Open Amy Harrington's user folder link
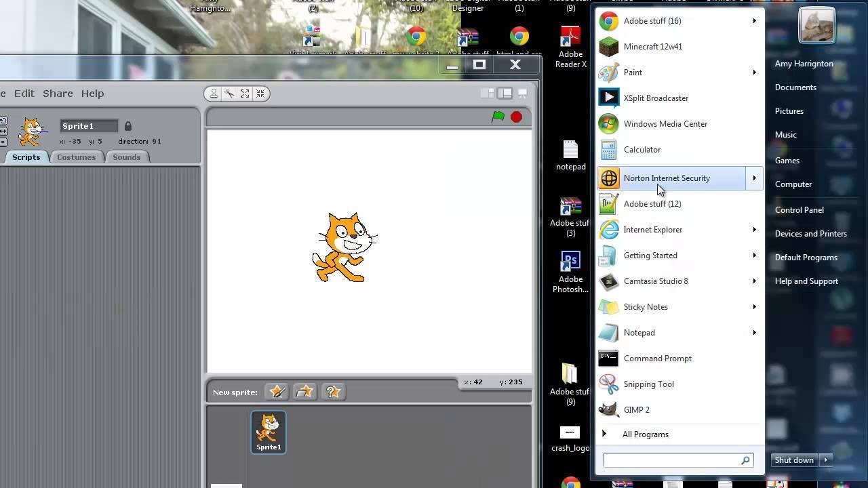868x488 pixels. pyautogui.click(x=804, y=64)
